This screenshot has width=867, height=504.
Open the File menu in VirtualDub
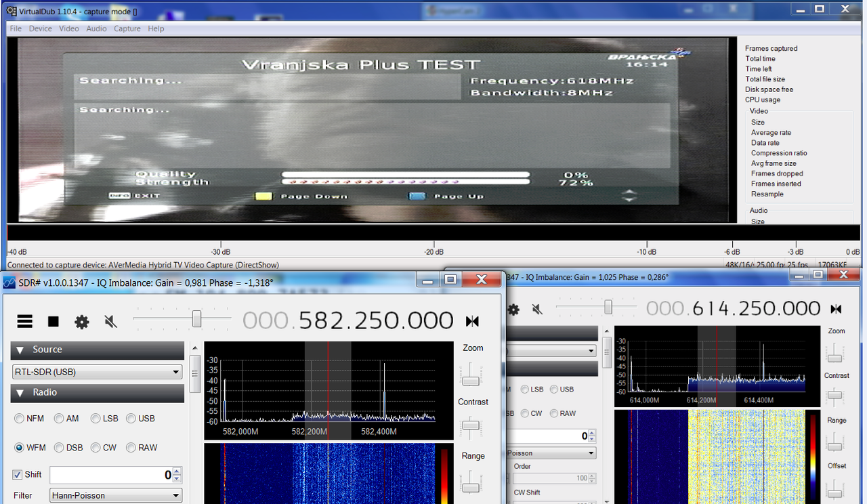pyautogui.click(x=16, y=28)
